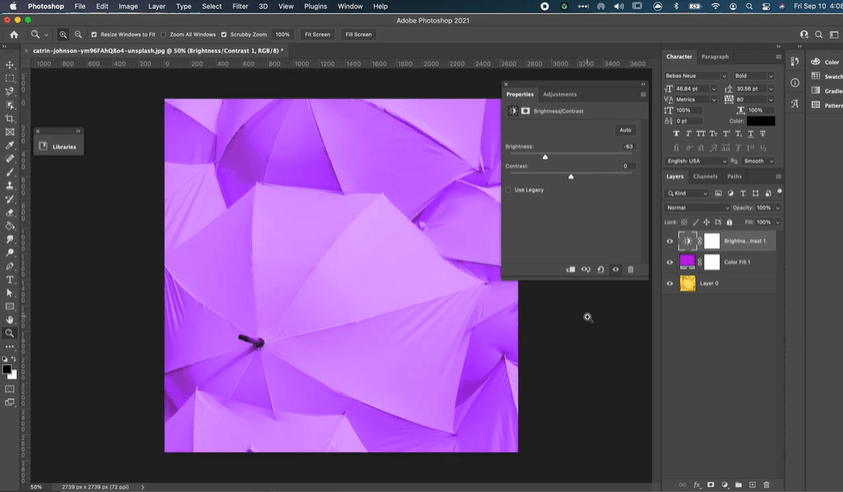This screenshot has height=492, width=843.
Task: Select the Move tool
Action: (x=10, y=65)
